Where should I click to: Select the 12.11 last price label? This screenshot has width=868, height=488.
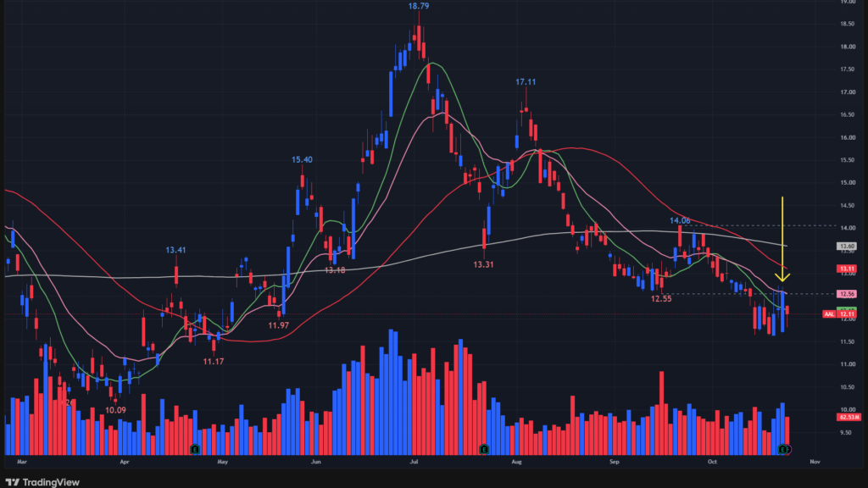point(847,313)
